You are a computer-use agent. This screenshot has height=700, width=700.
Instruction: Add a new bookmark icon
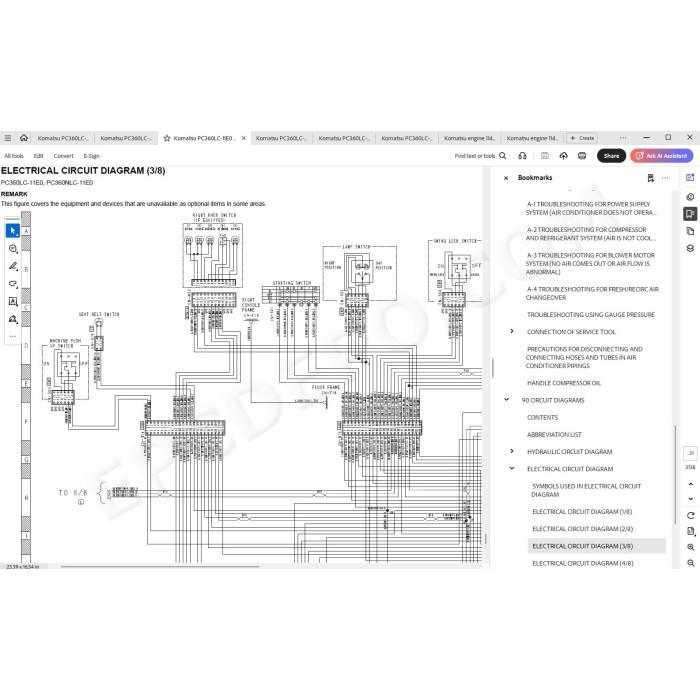(650, 178)
